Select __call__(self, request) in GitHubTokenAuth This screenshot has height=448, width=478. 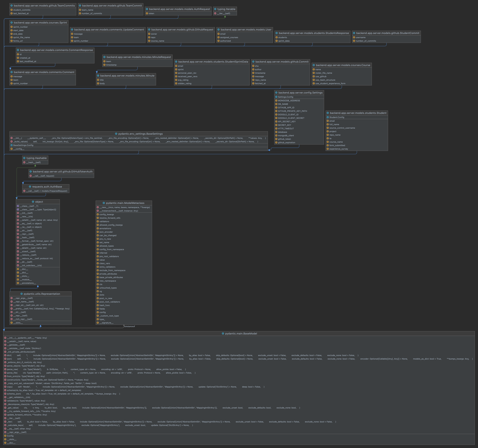tap(43, 176)
